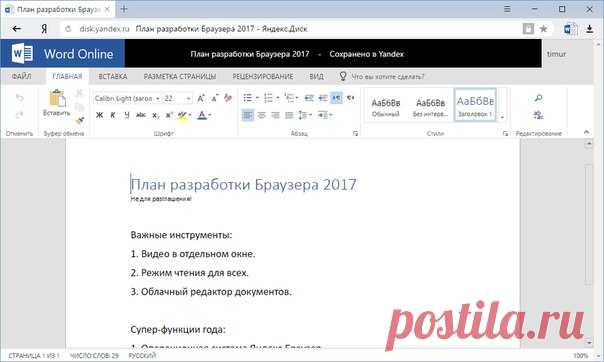The height and width of the screenshot is (362, 604).
Task: Switch to the ГЛАВНАЯ tab
Action: pyautogui.click(x=67, y=77)
